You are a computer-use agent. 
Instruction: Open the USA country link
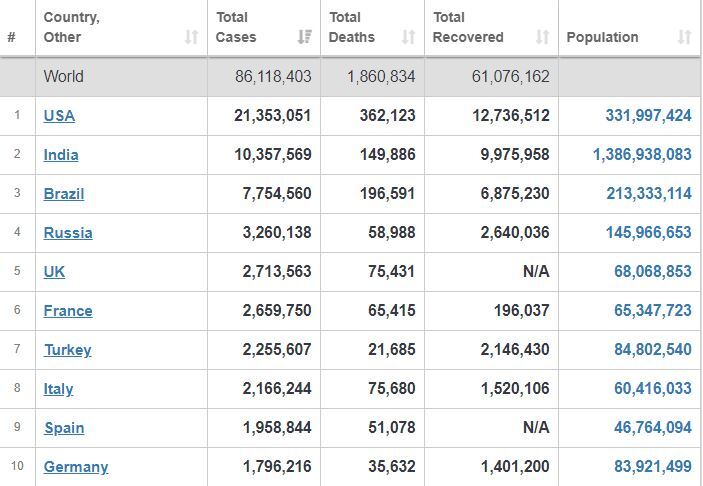point(59,116)
